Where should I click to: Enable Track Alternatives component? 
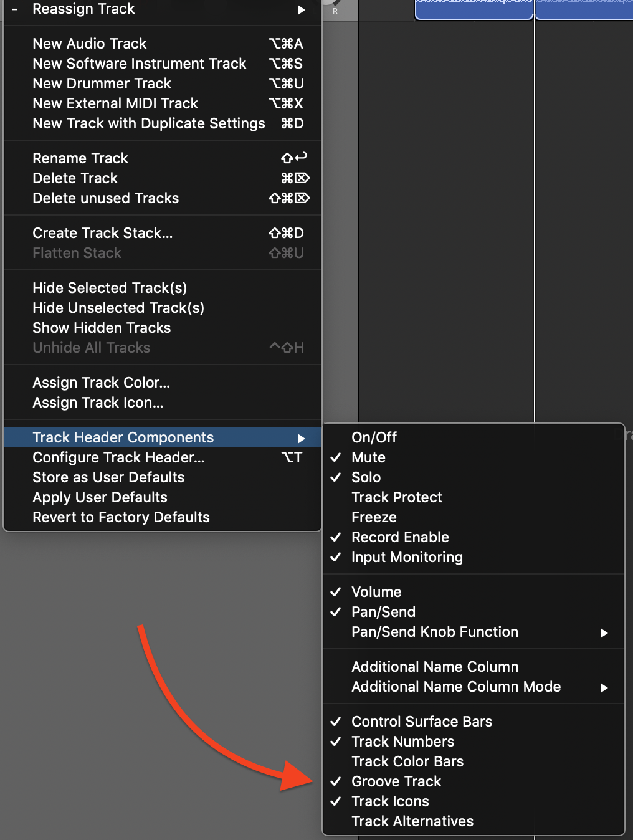pyautogui.click(x=412, y=821)
